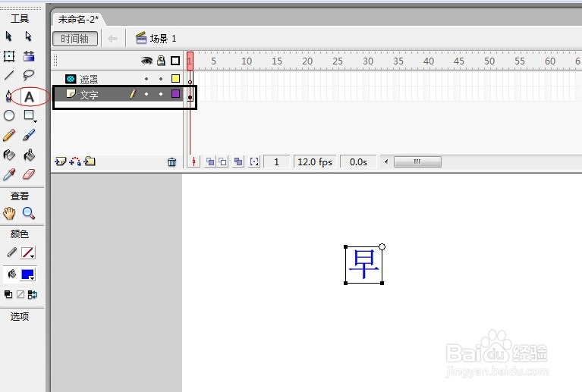The image size is (582, 392).
Task: Enable Onion Skin
Action: coord(210,162)
